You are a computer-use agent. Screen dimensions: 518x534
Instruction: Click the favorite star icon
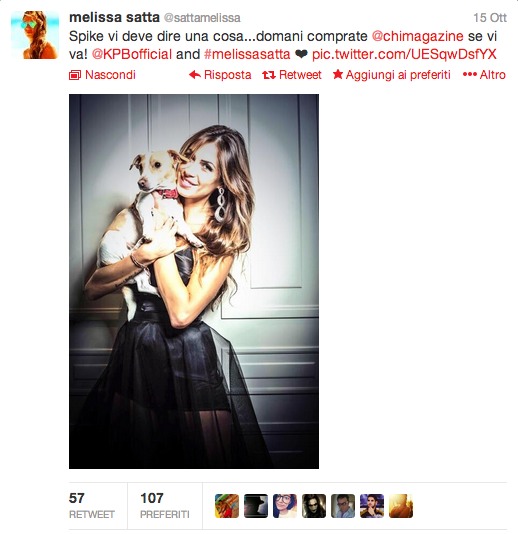point(338,74)
